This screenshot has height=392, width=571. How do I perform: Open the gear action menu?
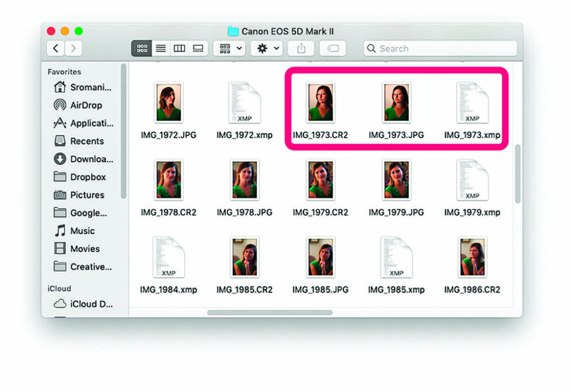[x=268, y=49]
